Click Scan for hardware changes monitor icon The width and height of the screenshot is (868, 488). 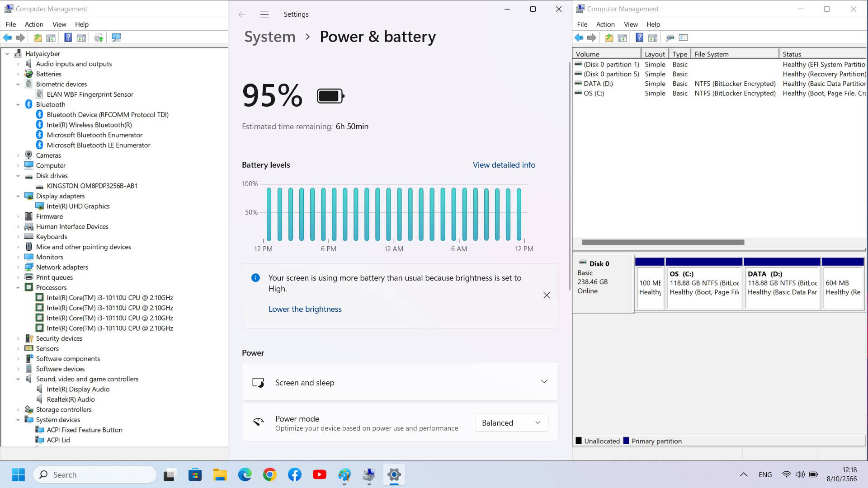[x=116, y=38]
